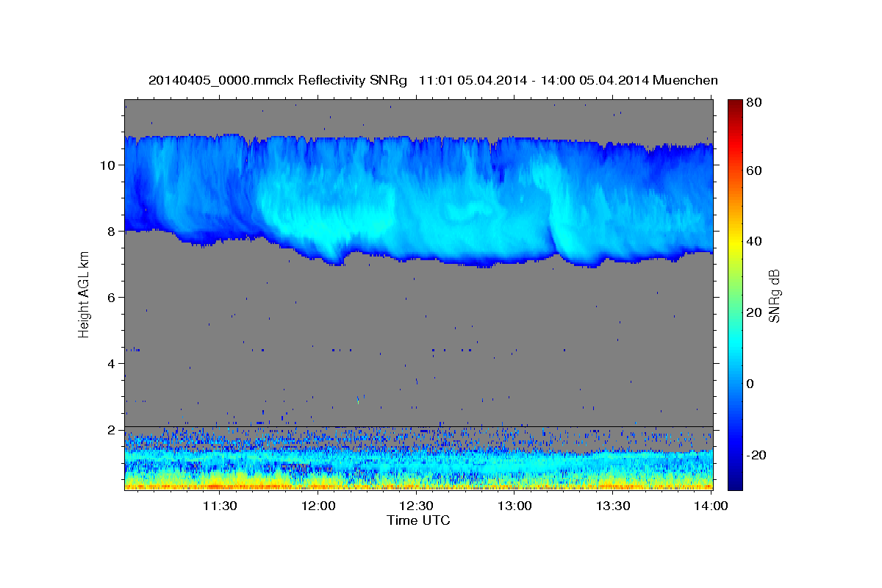Click the plot title text mentioning Muenchen
Viewport: 882px width, 588px height.
click(x=433, y=80)
